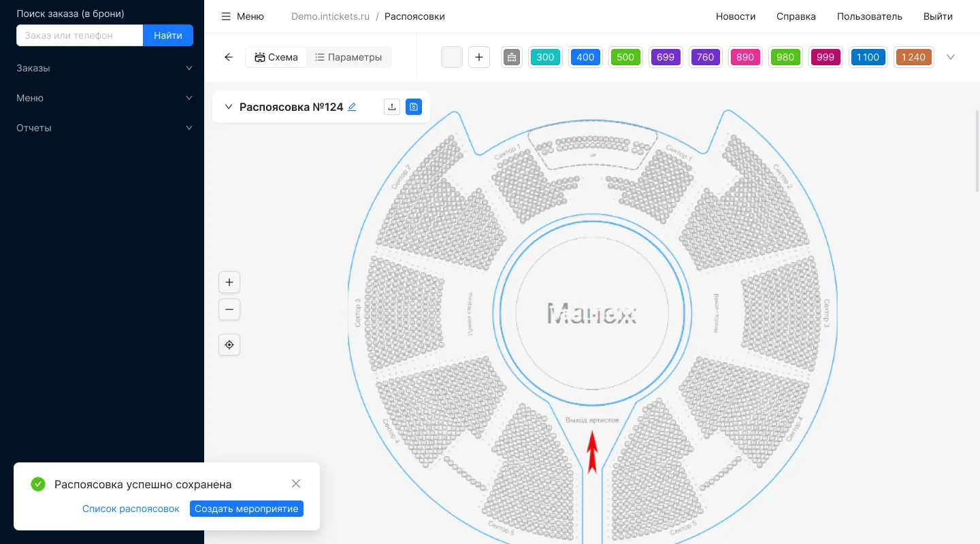Open the price list chevron at toolbar end
This screenshot has height=544, width=980.
coord(951,57)
